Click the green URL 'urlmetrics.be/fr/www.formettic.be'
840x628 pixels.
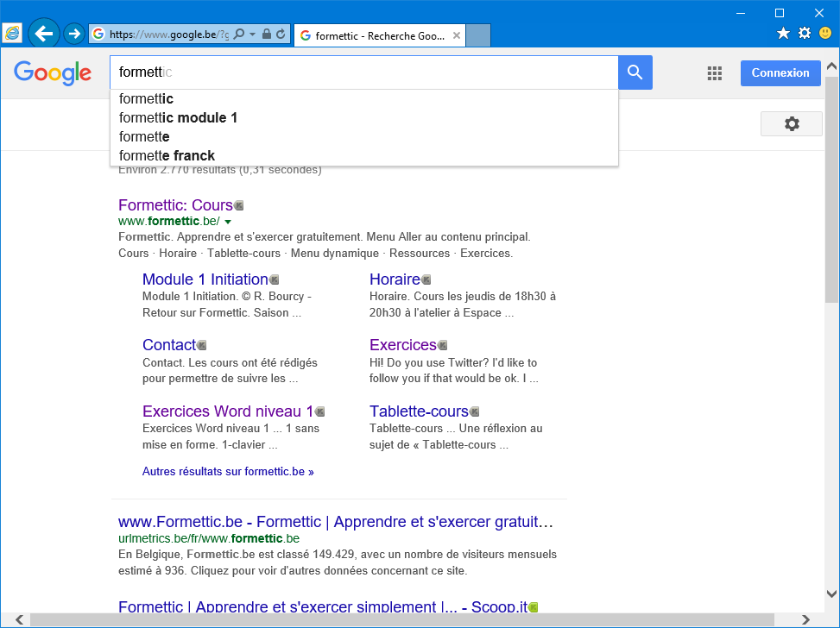(x=209, y=538)
